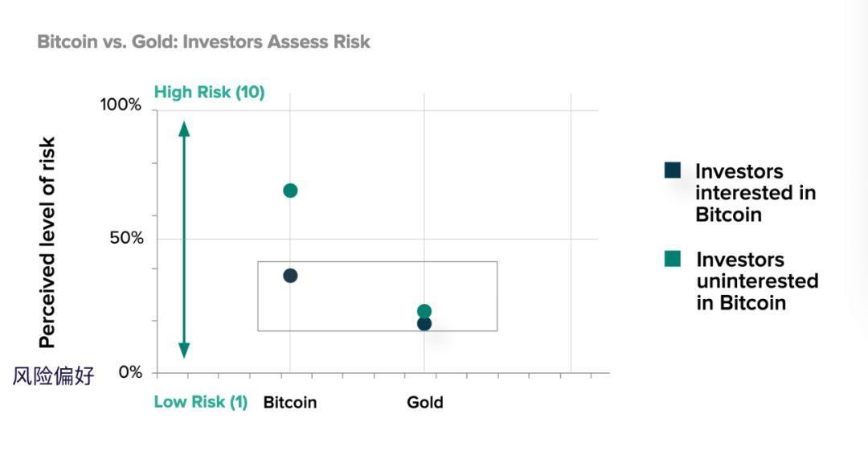Click the teal legend square

point(673,259)
